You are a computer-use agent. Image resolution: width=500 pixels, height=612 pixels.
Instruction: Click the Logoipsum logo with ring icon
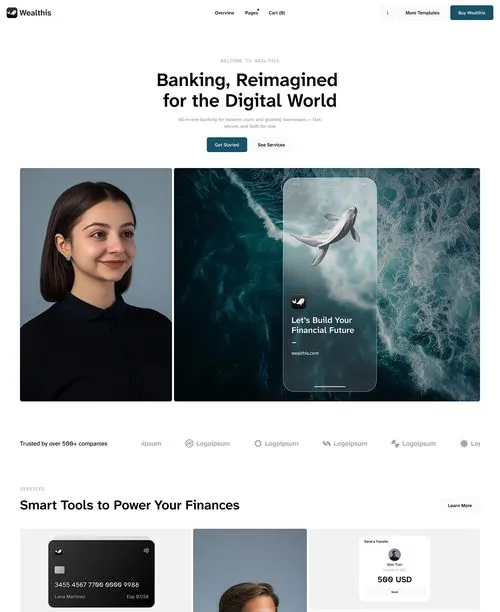(x=276, y=444)
